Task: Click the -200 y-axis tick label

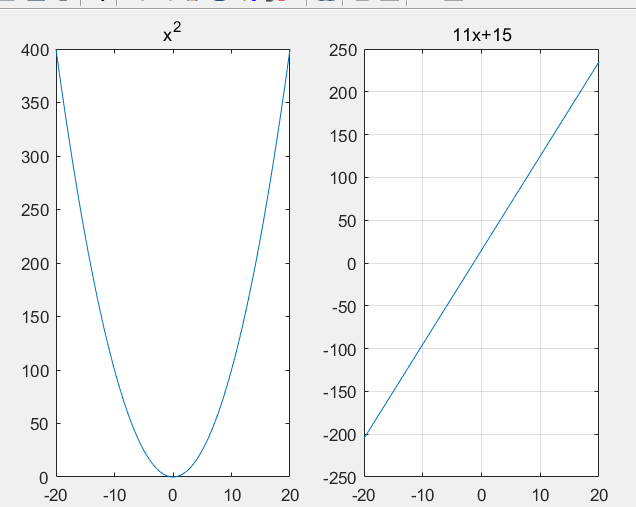Action: tap(340, 436)
